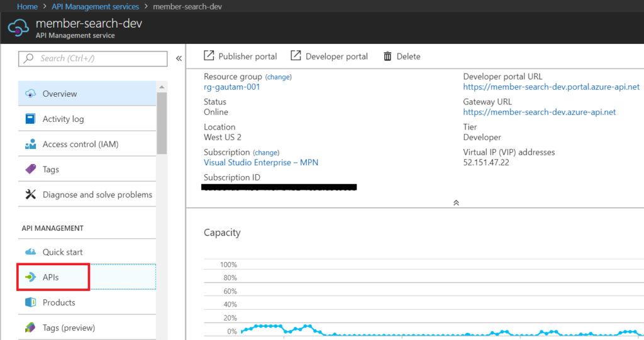The width and height of the screenshot is (644, 340).
Task: Open the Gateway URL link
Action: pos(539,112)
